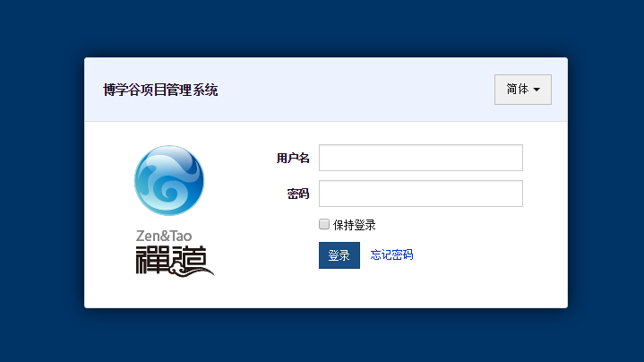
Task: Focus the 密码 password input field
Action: (x=420, y=194)
